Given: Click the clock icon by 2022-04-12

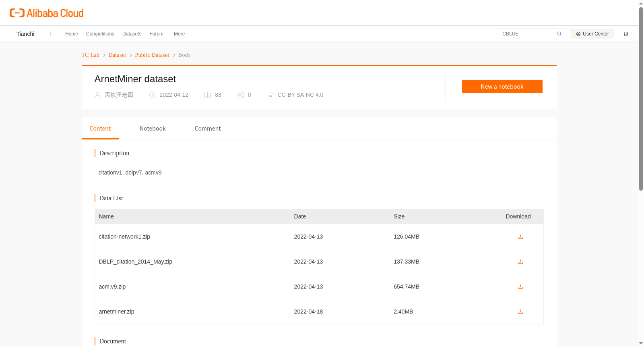Looking at the screenshot, I should 152,95.
